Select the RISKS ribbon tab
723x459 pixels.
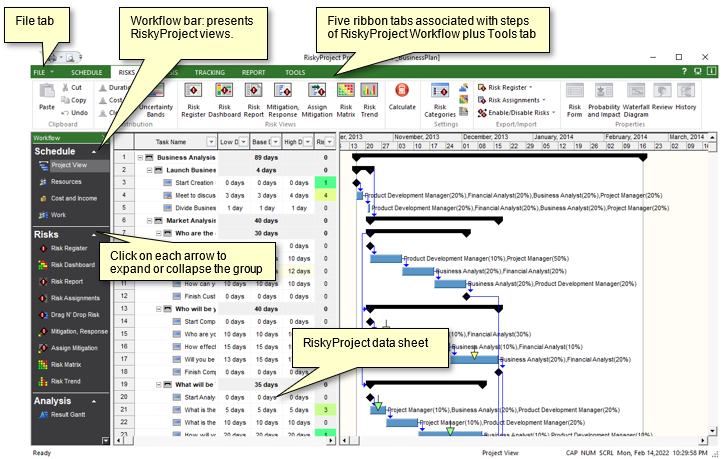(126, 72)
